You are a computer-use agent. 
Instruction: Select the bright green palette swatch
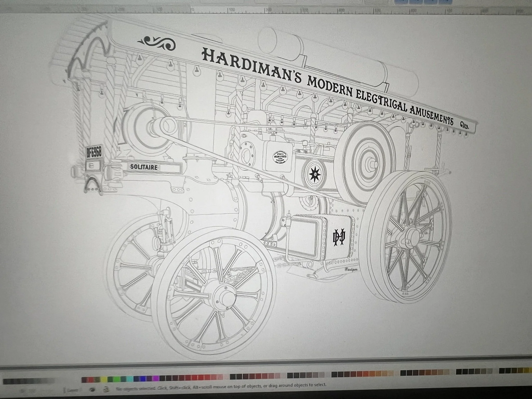[x=117, y=380]
